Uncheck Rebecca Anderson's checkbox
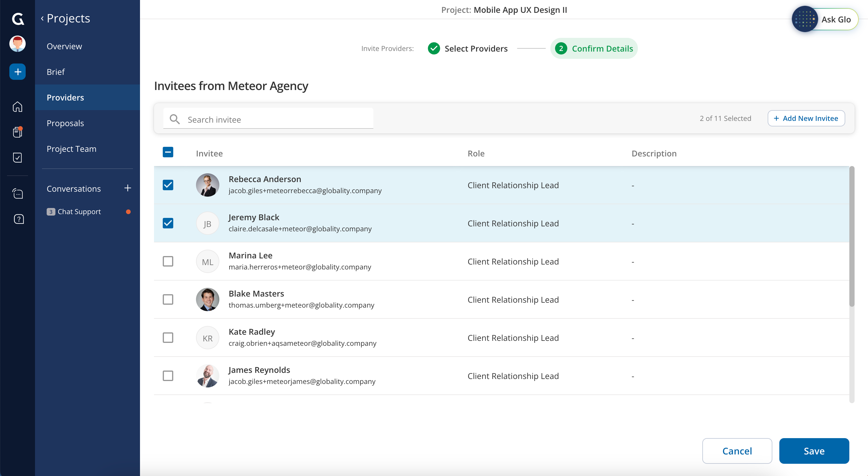Image resolution: width=868 pixels, height=476 pixels. pos(168,185)
